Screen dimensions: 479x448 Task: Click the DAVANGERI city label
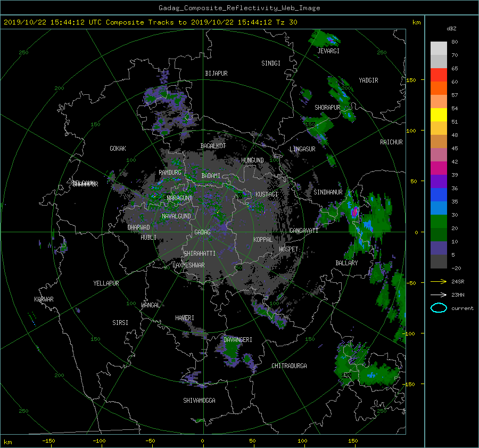pyautogui.click(x=238, y=340)
